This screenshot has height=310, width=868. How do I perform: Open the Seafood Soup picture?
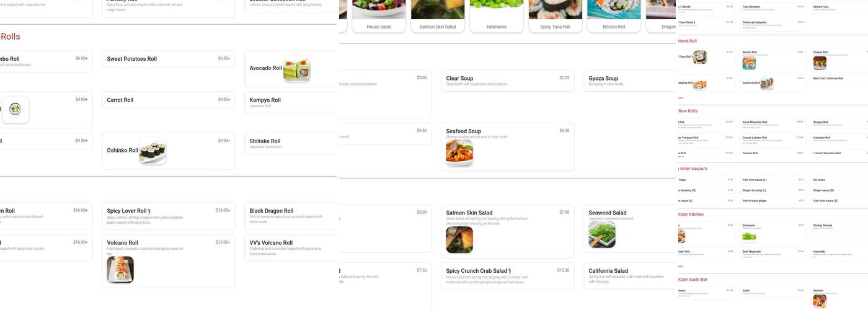(x=459, y=153)
